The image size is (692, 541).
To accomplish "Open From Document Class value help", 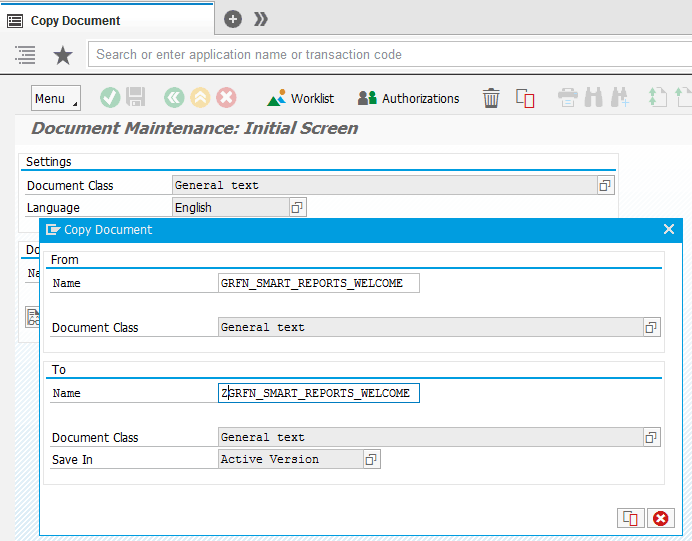I will (651, 328).
